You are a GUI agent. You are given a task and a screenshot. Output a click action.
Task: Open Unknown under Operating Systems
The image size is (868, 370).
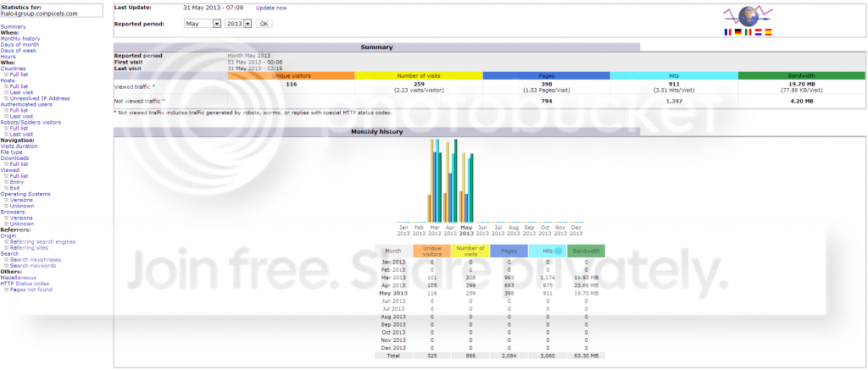21,206
